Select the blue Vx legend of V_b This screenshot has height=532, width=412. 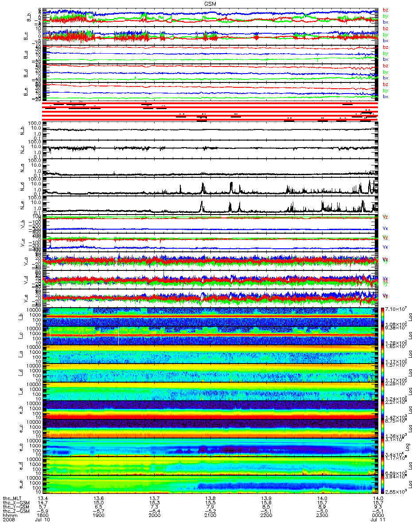click(x=385, y=229)
